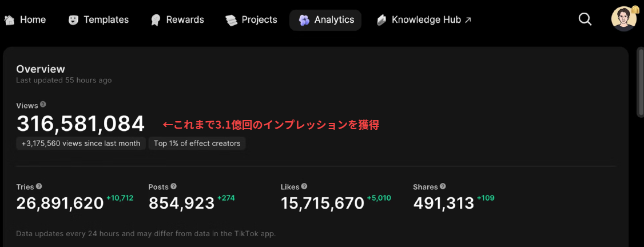Switch to the Projects tab
The width and height of the screenshot is (644, 247).
point(251,19)
